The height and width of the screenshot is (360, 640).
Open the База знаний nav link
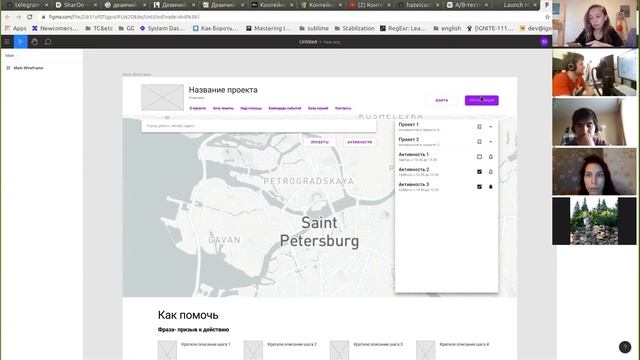(318, 108)
